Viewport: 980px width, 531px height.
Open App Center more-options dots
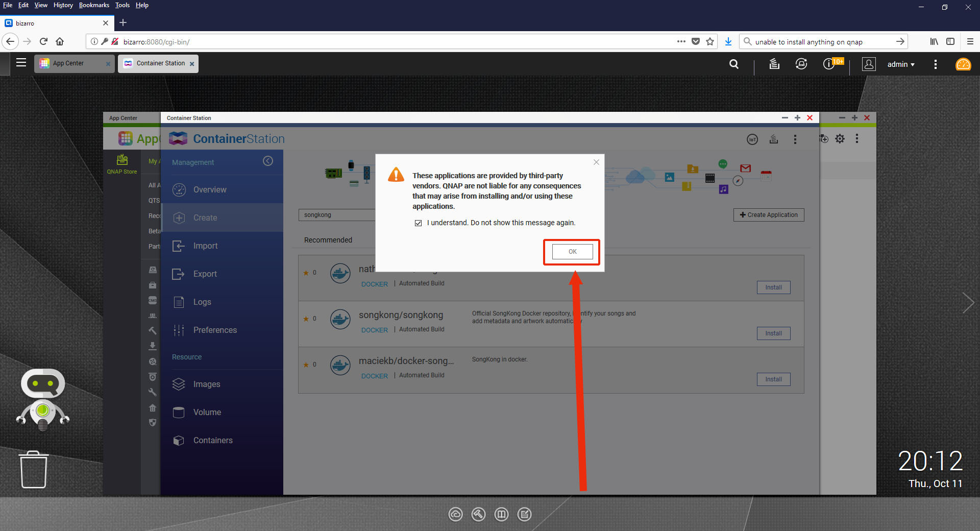857,138
